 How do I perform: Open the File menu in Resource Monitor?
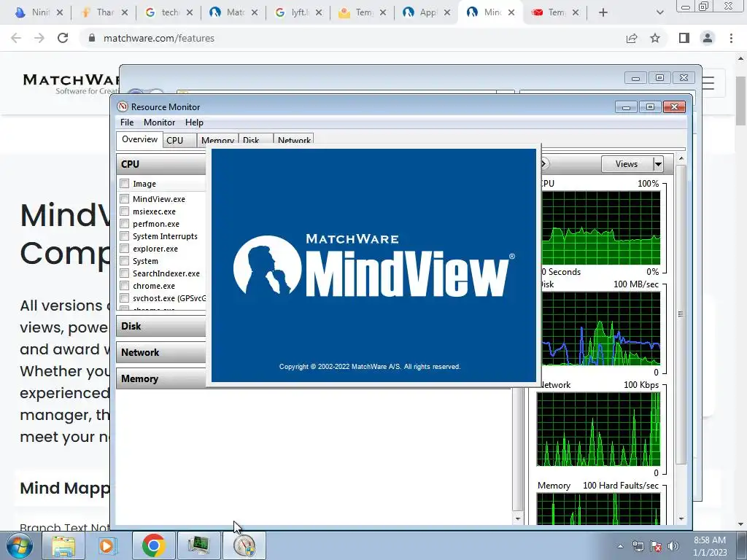click(x=127, y=122)
